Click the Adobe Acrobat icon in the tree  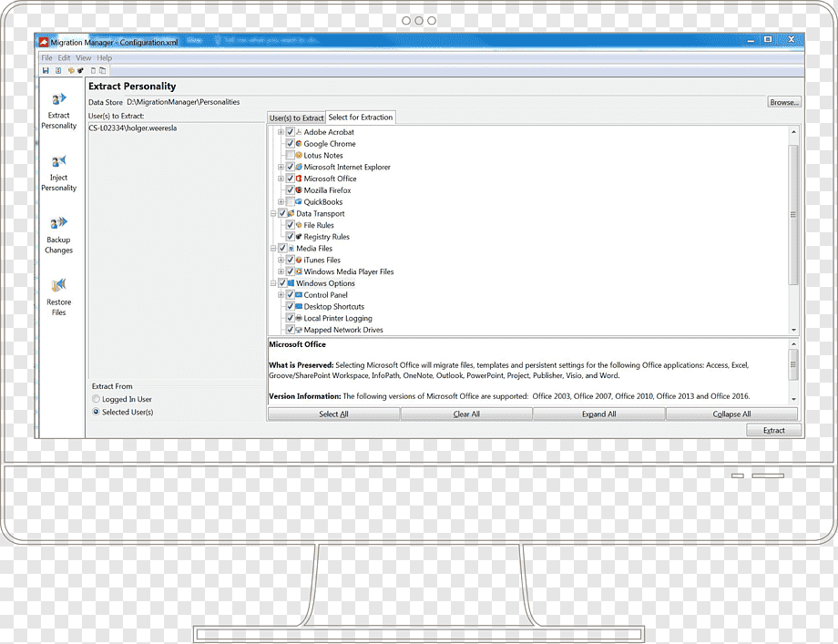point(299,132)
